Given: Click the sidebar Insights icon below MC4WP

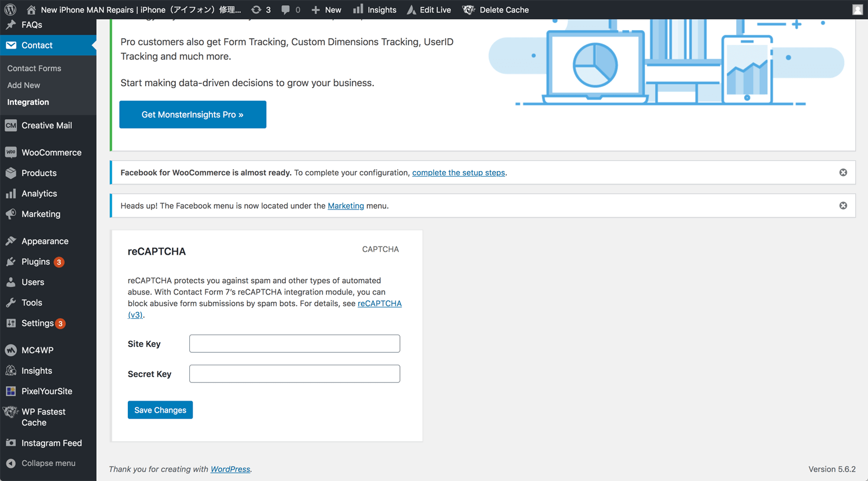Looking at the screenshot, I should 10,370.
